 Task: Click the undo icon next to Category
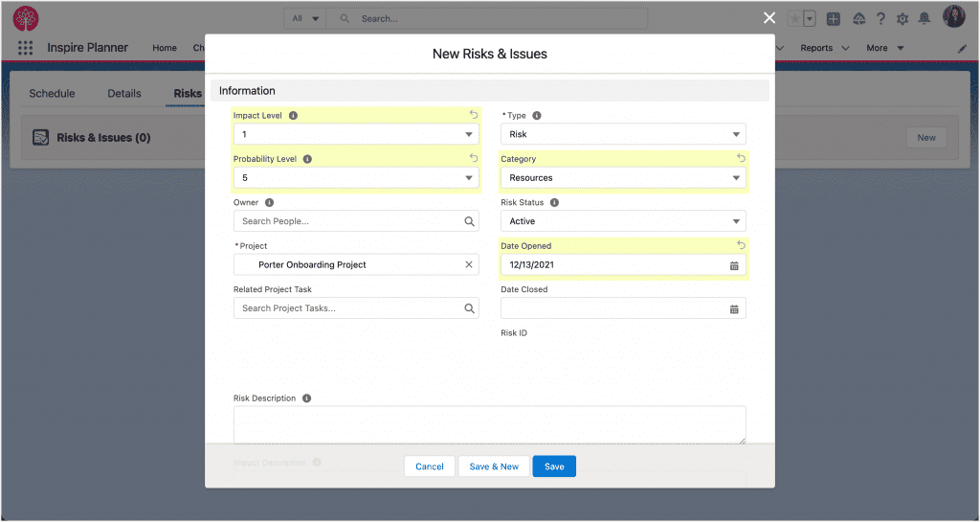pos(740,158)
